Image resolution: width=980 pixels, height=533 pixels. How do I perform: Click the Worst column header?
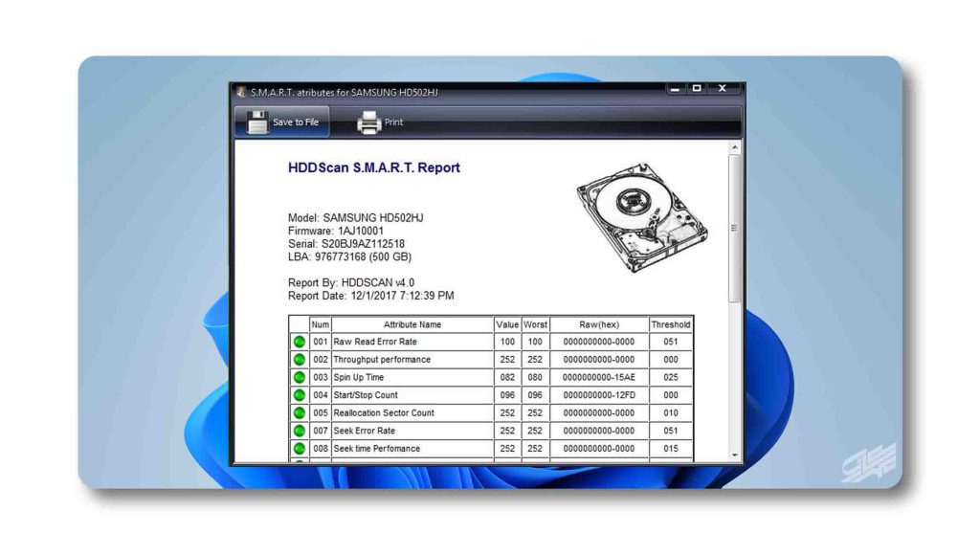[x=536, y=324]
